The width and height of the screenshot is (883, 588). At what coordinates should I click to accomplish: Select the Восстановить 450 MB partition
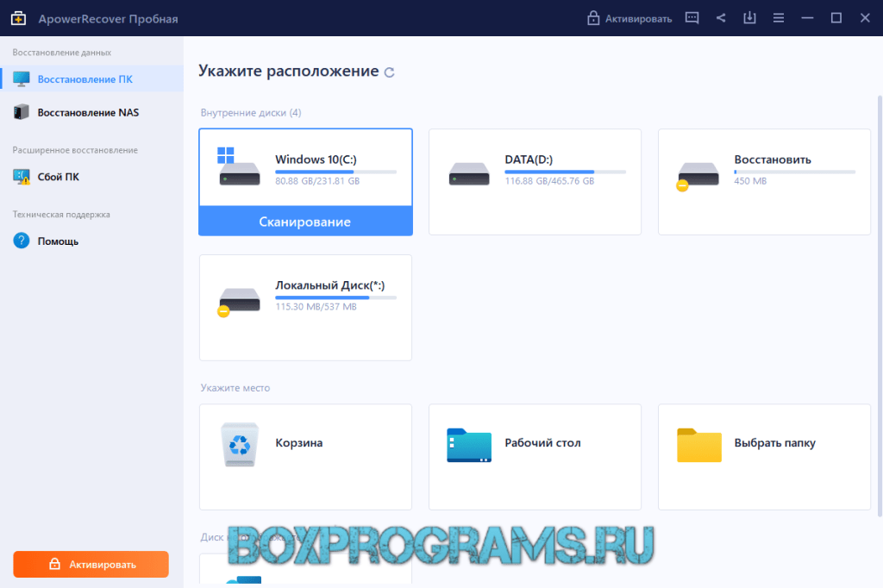tap(764, 181)
